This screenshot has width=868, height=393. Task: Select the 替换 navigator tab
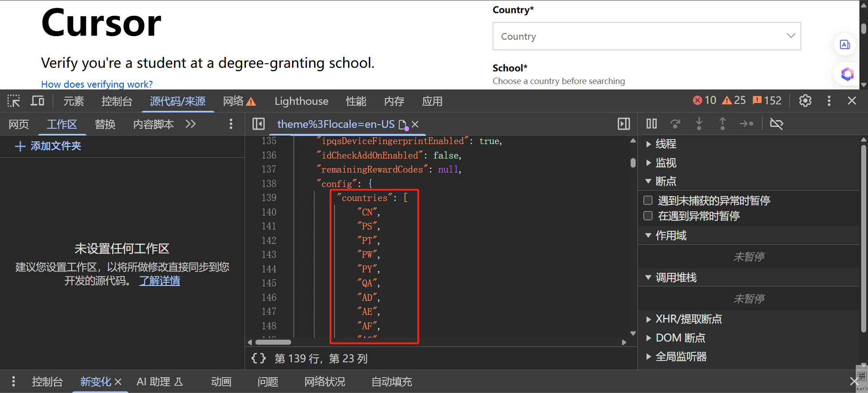105,124
